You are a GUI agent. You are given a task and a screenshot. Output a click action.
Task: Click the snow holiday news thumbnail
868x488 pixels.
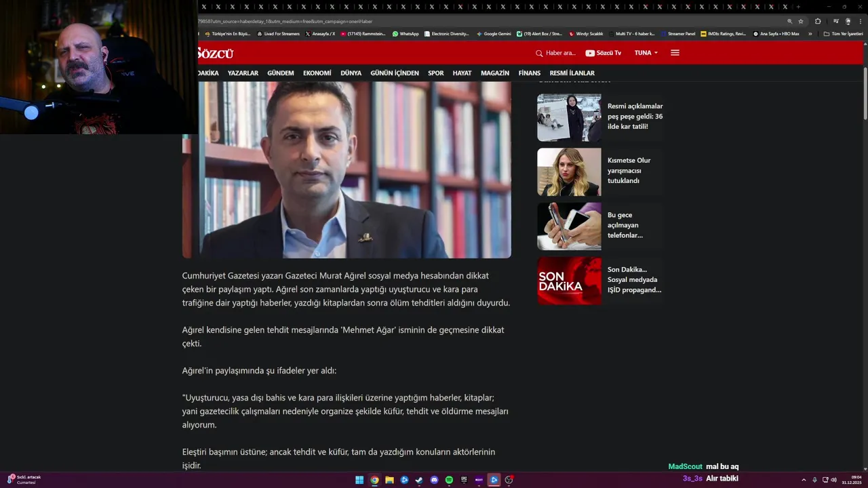pos(569,117)
